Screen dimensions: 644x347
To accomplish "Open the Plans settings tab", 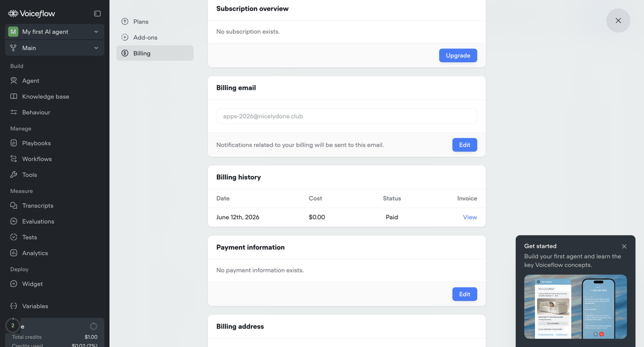I will pyautogui.click(x=155, y=21).
